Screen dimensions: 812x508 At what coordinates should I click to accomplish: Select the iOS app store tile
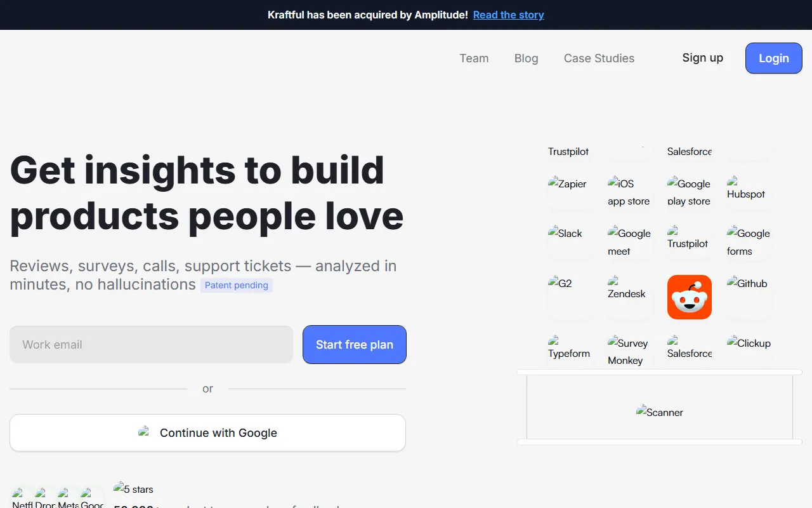click(x=629, y=192)
